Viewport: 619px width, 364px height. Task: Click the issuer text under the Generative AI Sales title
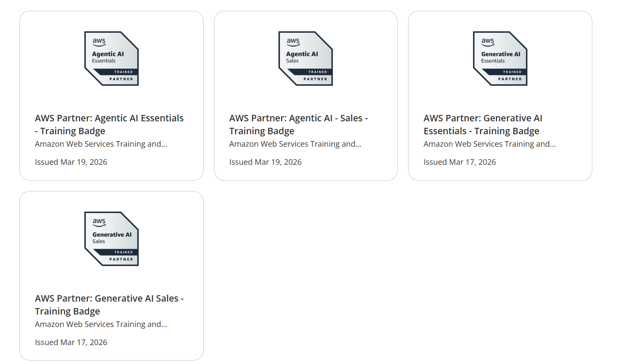pos(101,324)
